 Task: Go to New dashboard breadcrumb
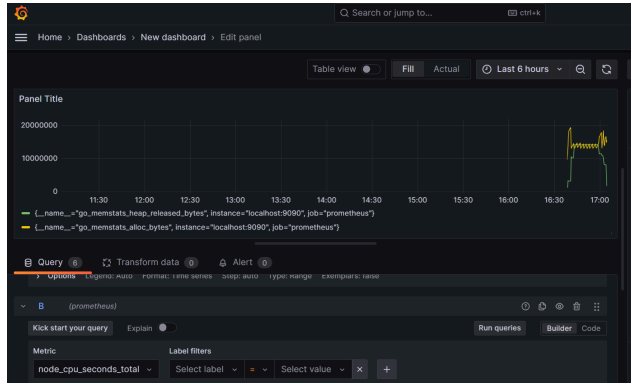173,37
